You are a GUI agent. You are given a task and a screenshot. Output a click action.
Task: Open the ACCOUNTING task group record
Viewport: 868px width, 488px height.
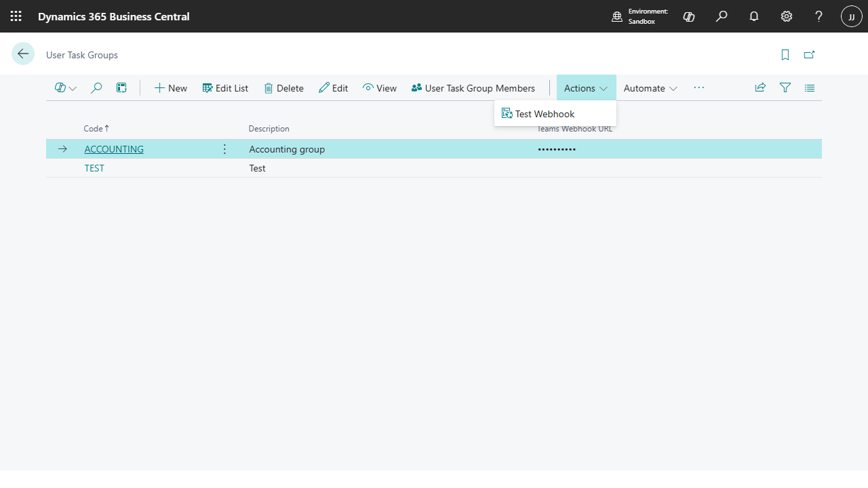(113, 148)
